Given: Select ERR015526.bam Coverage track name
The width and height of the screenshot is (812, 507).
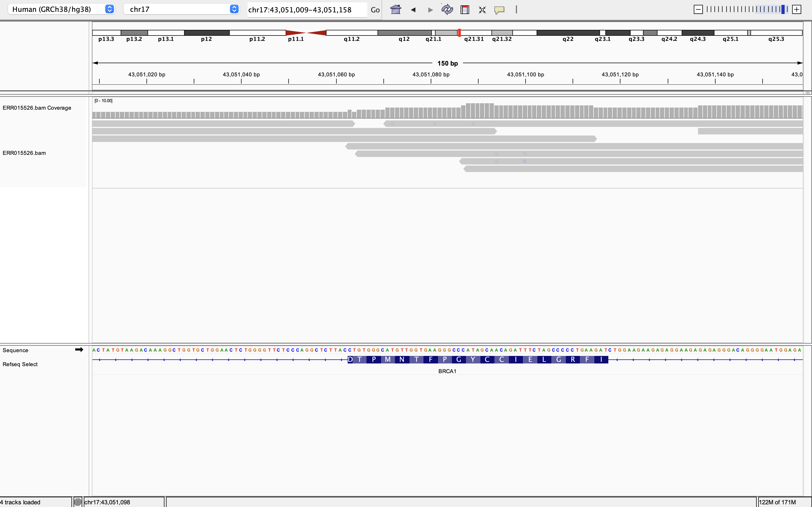Looking at the screenshot, I should coord(37,108).
